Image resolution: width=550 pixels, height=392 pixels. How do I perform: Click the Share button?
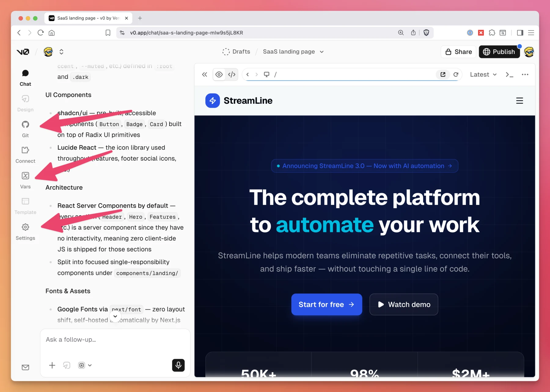(x=458, y=52)
